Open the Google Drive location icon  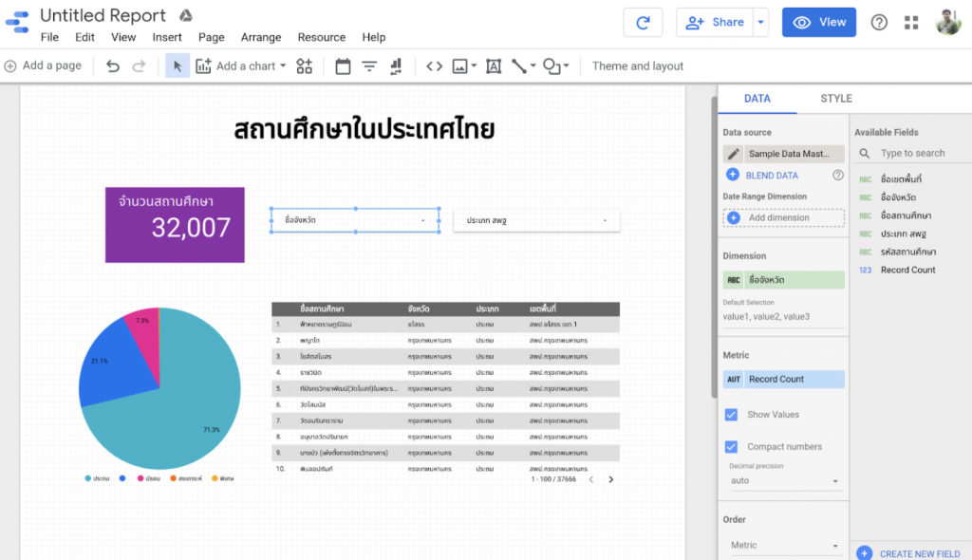tap(185, 15)
